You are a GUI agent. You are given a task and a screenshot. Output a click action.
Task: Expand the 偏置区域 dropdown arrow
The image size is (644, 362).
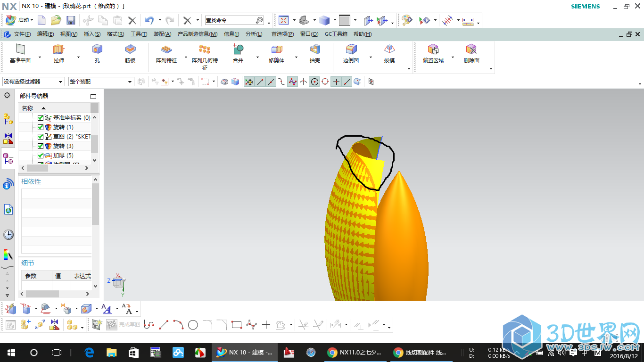click(x=453, y=58)
